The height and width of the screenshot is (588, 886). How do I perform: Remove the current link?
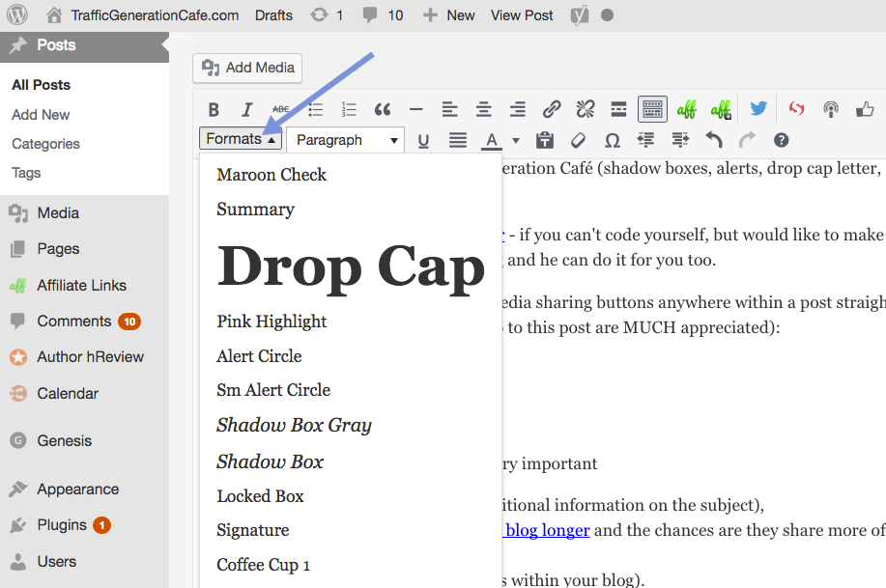point(585,108)
